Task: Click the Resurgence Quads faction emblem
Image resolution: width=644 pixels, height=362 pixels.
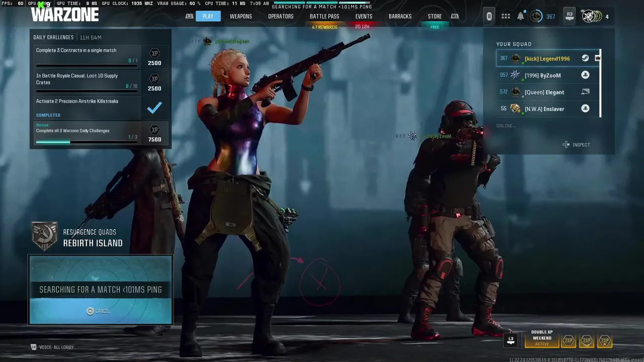Action: pos(44,237)
